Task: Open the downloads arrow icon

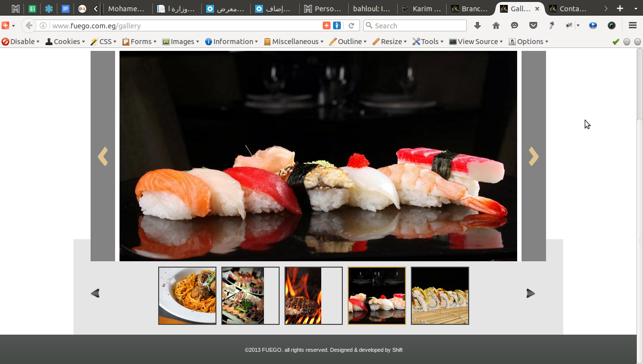Action: (477, 25)
